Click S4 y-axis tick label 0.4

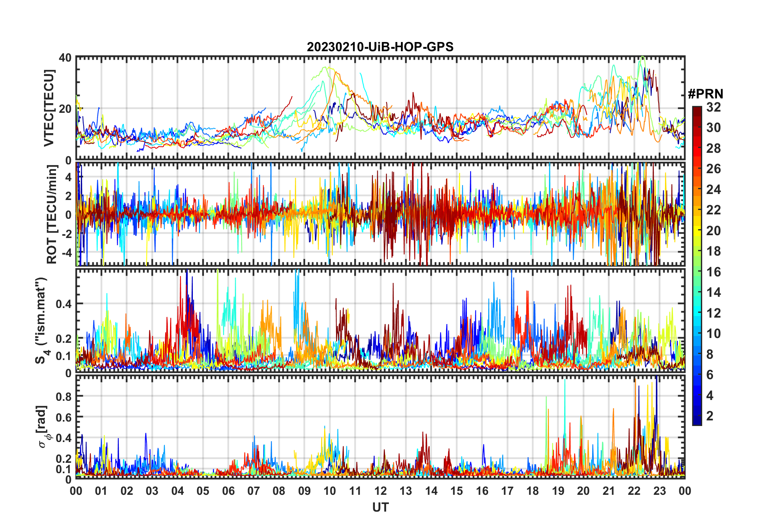(x=64, y=304)
